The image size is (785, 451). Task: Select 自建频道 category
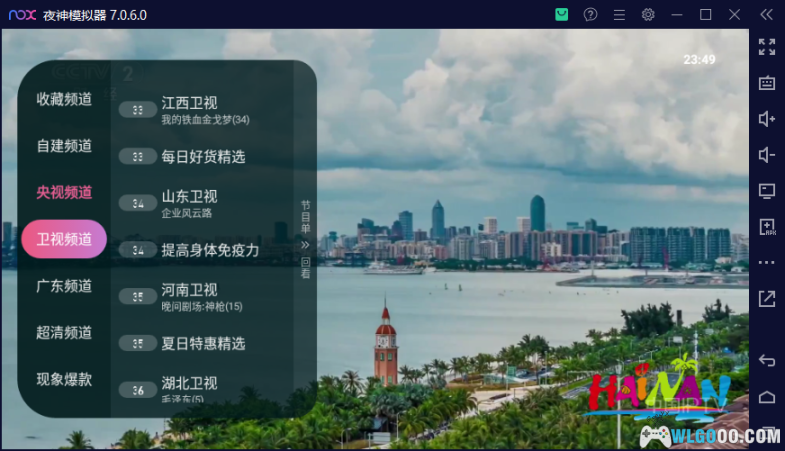tap(64, 146)
